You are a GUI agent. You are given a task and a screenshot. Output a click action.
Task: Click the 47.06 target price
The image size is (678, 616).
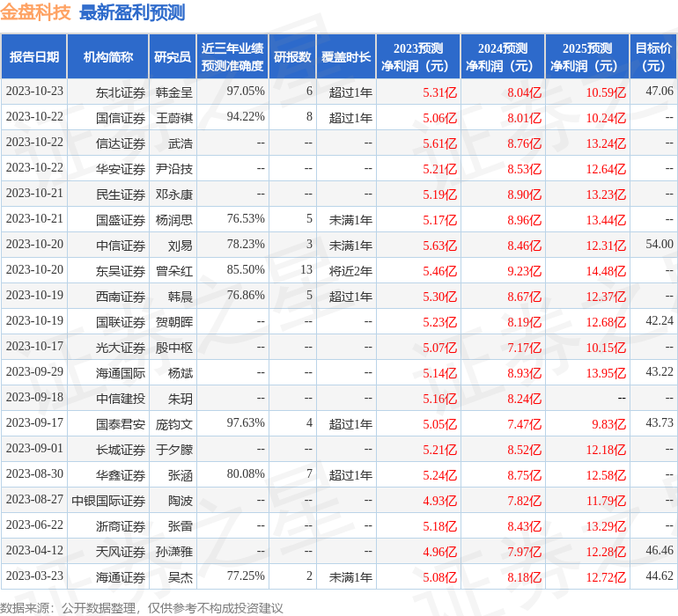[660, 91]
